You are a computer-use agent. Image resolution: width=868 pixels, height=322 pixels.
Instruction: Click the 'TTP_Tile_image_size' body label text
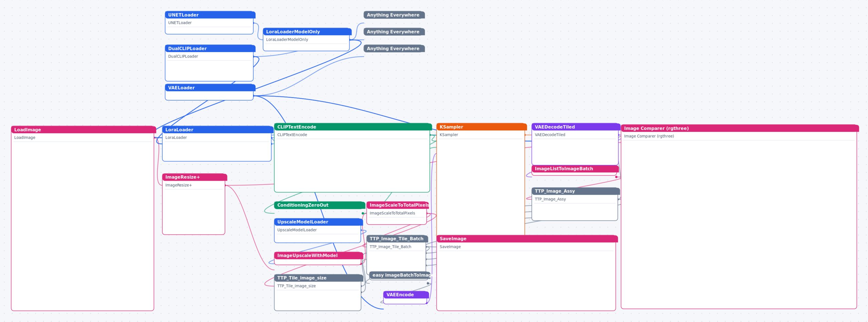click(296, 286)
